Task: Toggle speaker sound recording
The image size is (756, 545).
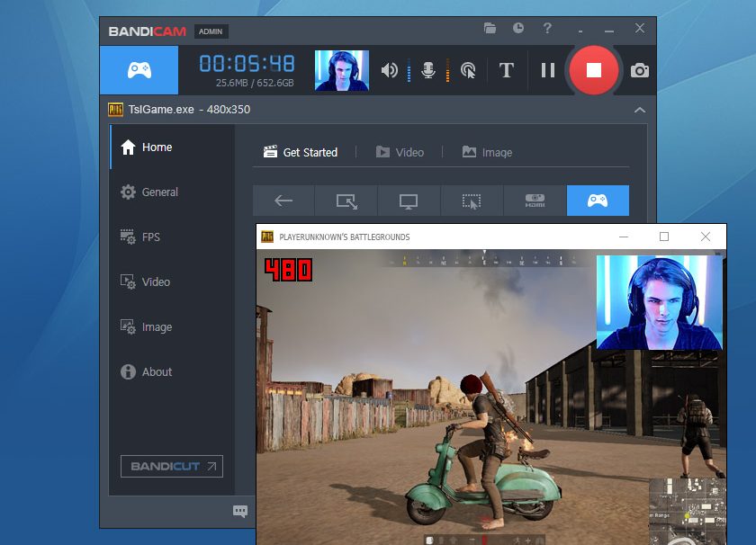Action: (x=389, y=70)
